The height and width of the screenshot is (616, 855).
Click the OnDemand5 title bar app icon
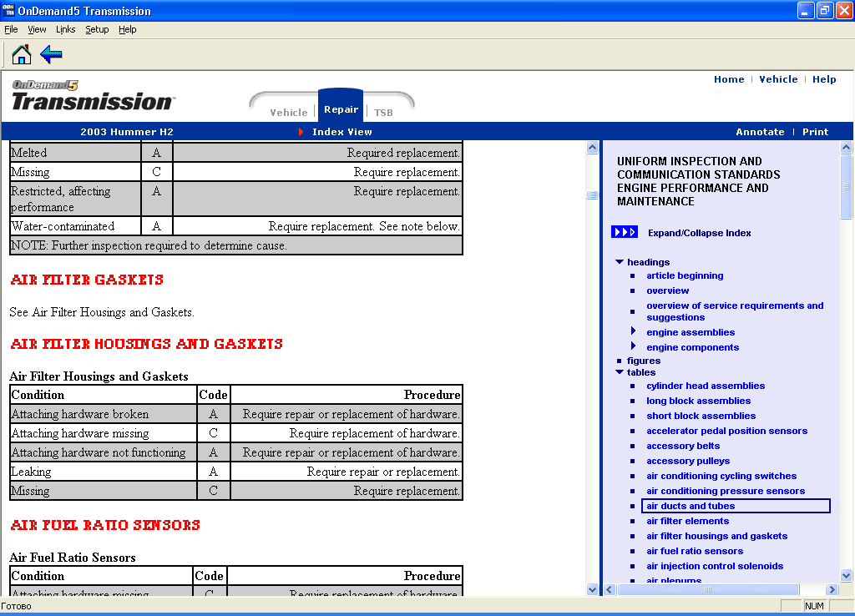8,10
